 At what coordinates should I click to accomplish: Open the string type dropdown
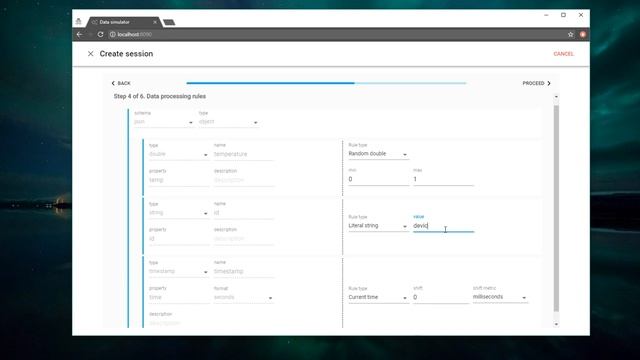[x=178, y=213]
